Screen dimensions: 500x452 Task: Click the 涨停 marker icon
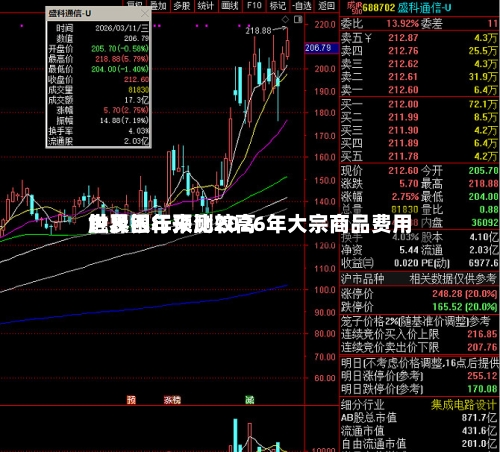(x=172, y=400)
